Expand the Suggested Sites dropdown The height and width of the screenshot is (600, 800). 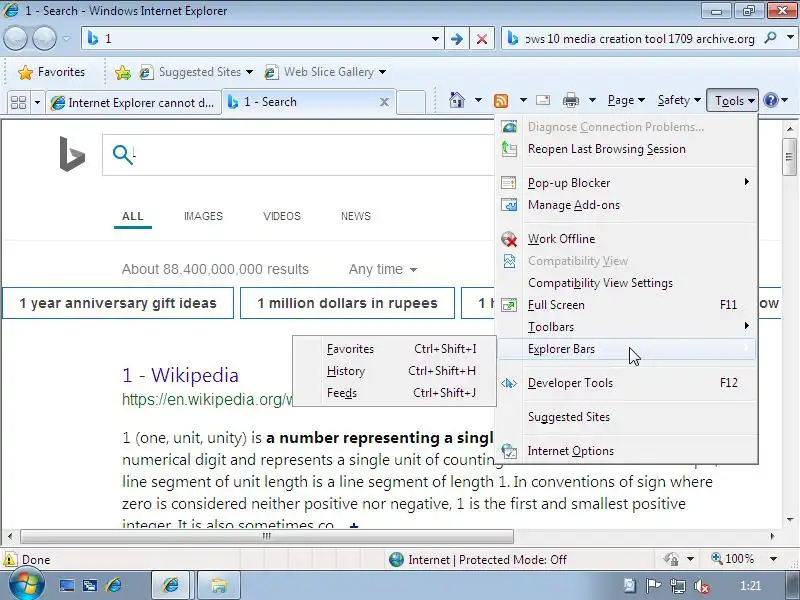(249, 72)
